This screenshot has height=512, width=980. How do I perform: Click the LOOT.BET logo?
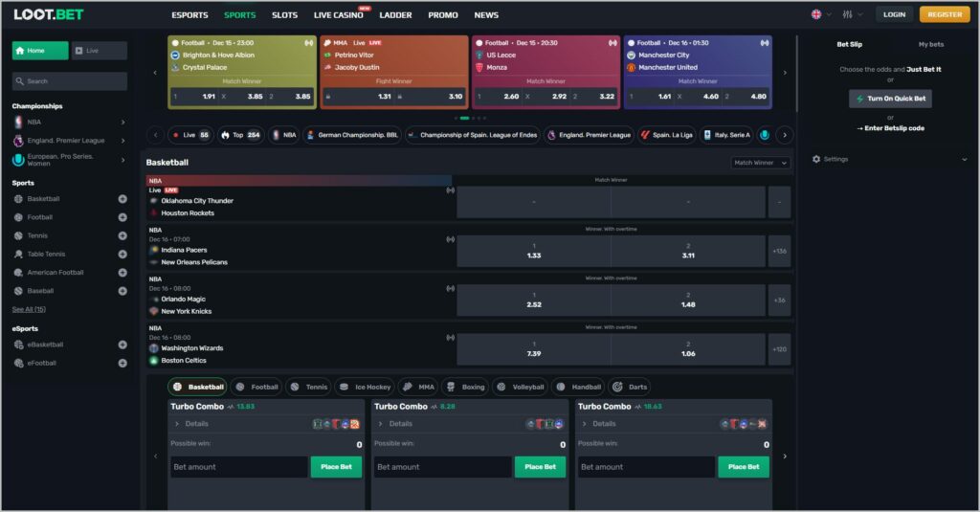click(x=49, y=14)
